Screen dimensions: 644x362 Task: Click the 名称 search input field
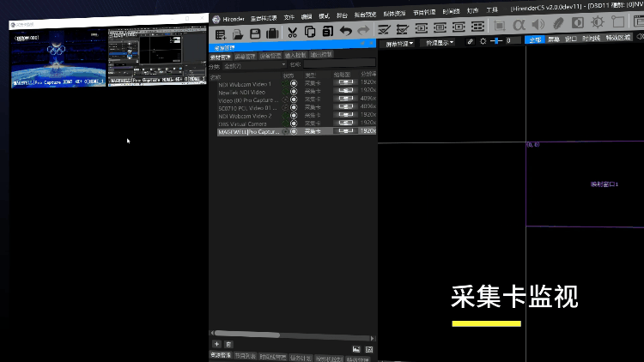click(x=339, y=63)
